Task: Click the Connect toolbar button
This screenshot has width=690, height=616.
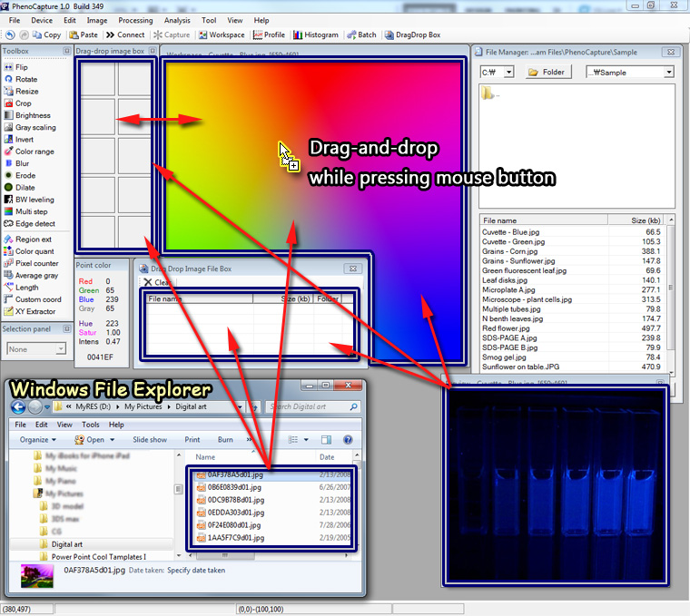Action: [x=125, y=35]
